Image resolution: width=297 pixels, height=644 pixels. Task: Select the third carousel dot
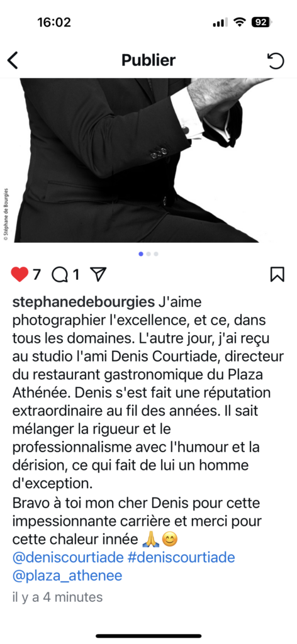156,254
